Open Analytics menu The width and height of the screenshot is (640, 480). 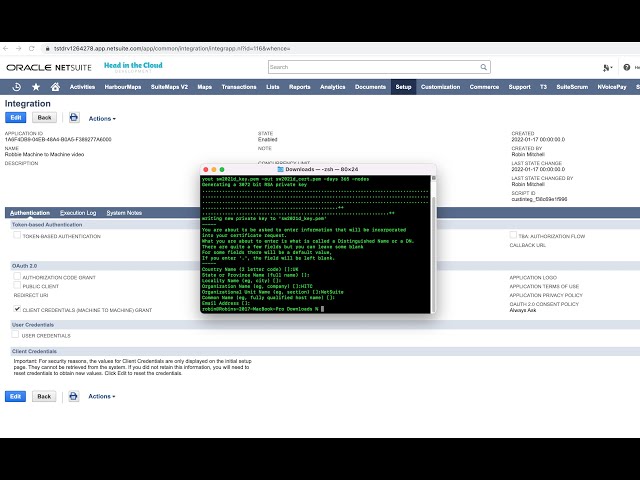click(x=332, y=87)
